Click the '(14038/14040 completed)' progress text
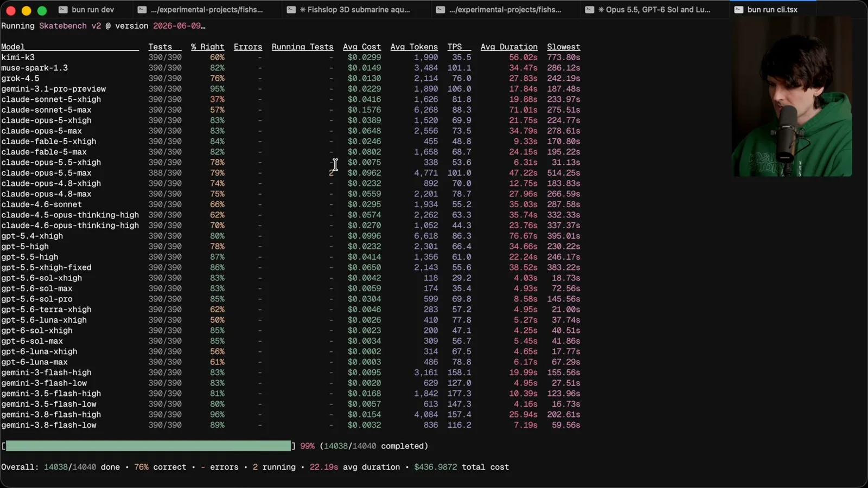 tap(374, 446)
